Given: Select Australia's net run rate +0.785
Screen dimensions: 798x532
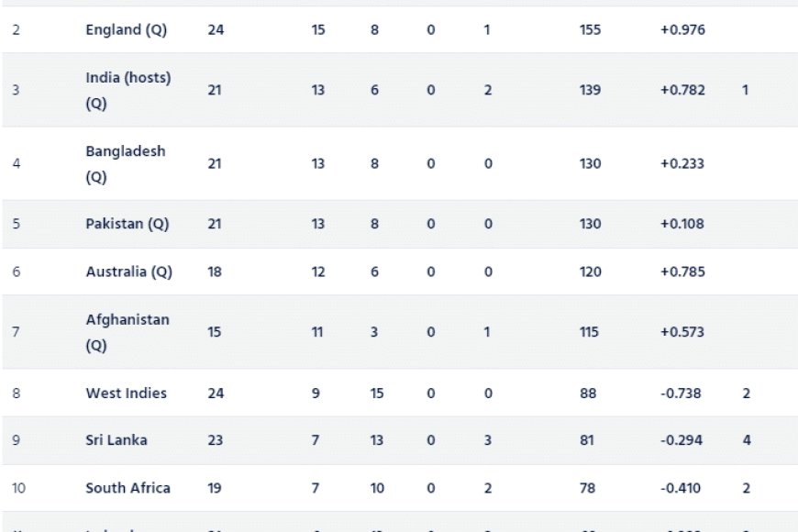Looking at the screenshot, I should click(x=682, y=272).
